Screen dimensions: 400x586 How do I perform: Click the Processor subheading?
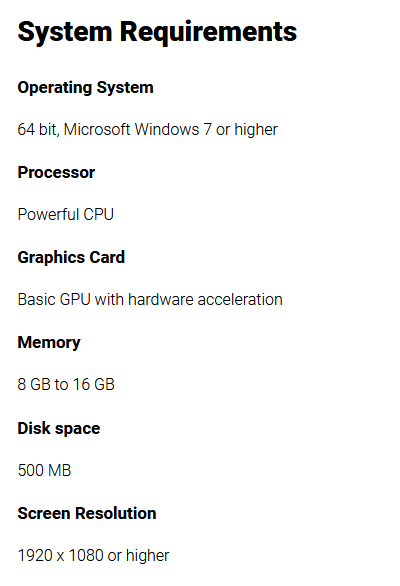tap(56, 173)
